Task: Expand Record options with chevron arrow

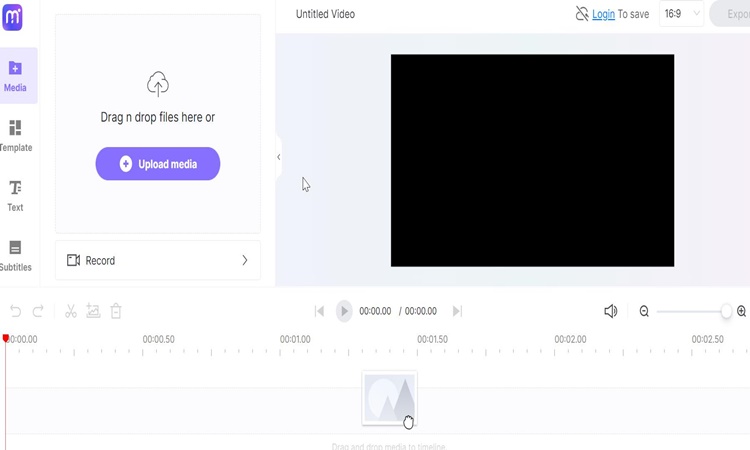Action: click(x=245, y=260)
